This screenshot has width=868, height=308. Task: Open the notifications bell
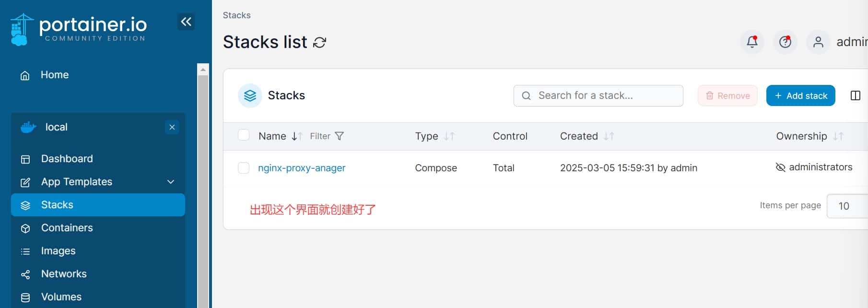752,42
